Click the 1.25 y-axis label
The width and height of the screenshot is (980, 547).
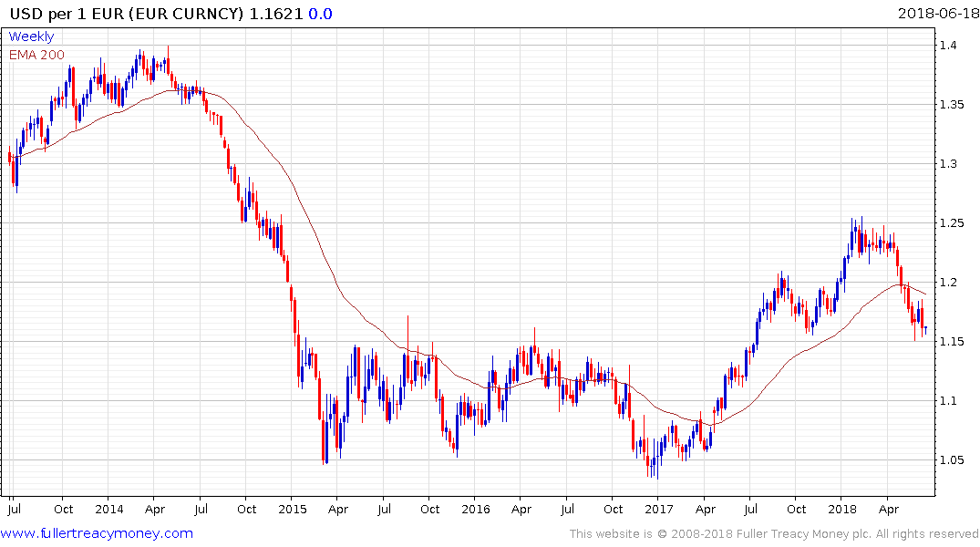(x=951, y=223)
